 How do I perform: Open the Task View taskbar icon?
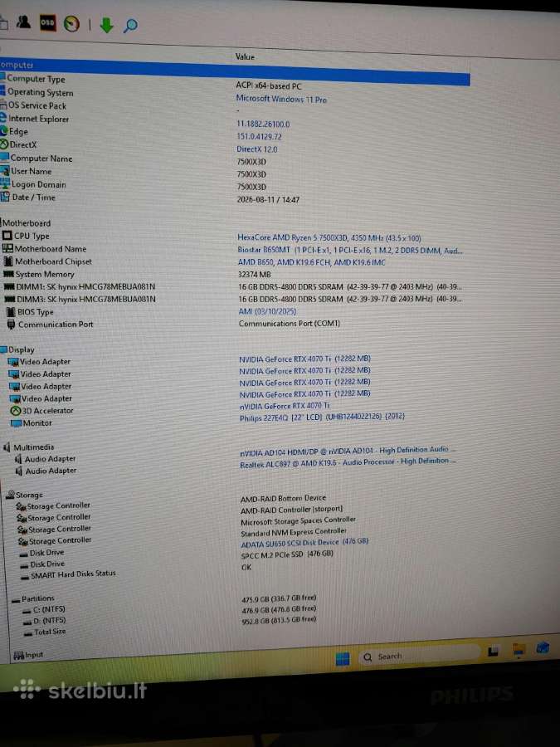point(494,652)
